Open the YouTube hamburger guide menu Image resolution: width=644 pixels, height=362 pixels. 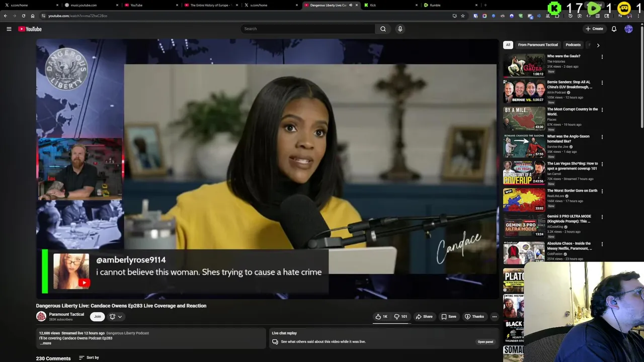tap(9, 29)
